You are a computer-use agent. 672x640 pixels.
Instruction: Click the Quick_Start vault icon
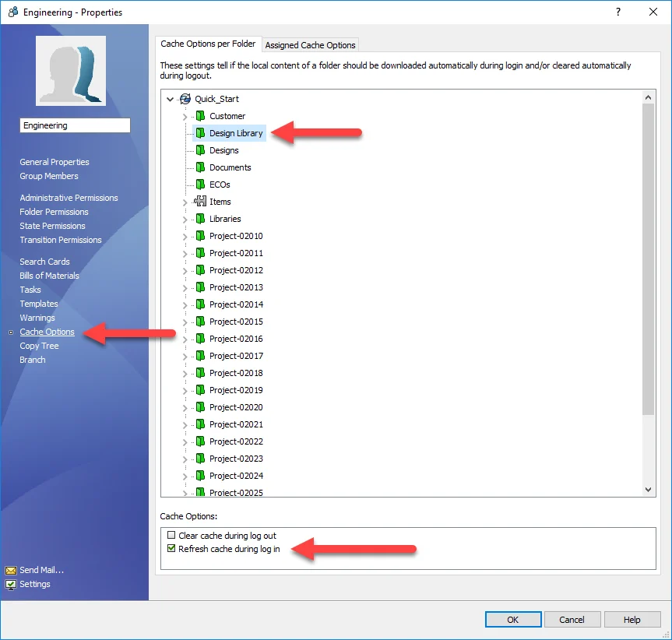click(x=185, y=99)
